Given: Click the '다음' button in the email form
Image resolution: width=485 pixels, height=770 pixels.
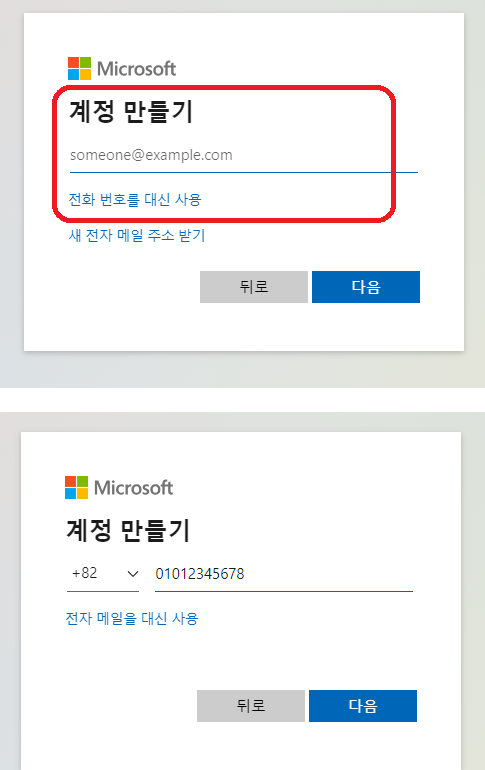Looking at the screenshot, I should point(366,287).
